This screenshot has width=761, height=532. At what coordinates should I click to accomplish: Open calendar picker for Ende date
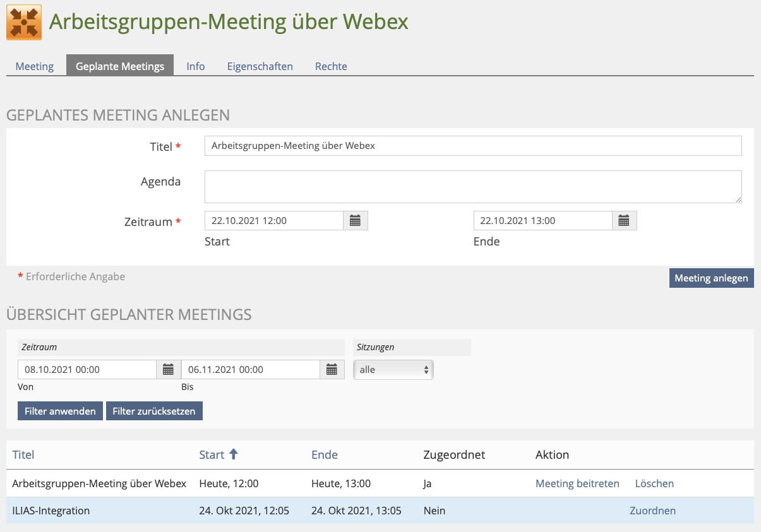pyautogui.click(x=624, y=221)
